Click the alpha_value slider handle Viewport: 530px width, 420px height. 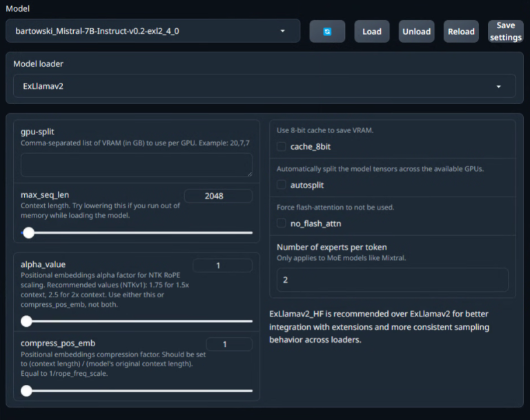click(x=26, y=321)
